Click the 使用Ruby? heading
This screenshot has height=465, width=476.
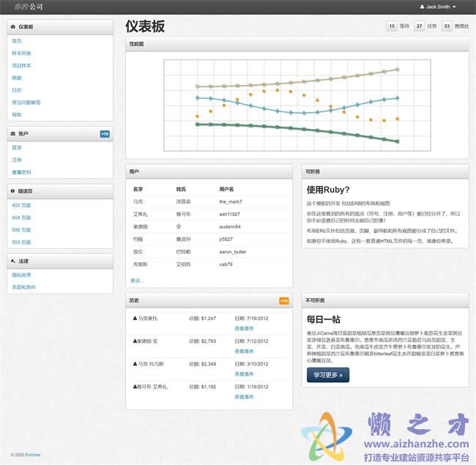(328, 190)
